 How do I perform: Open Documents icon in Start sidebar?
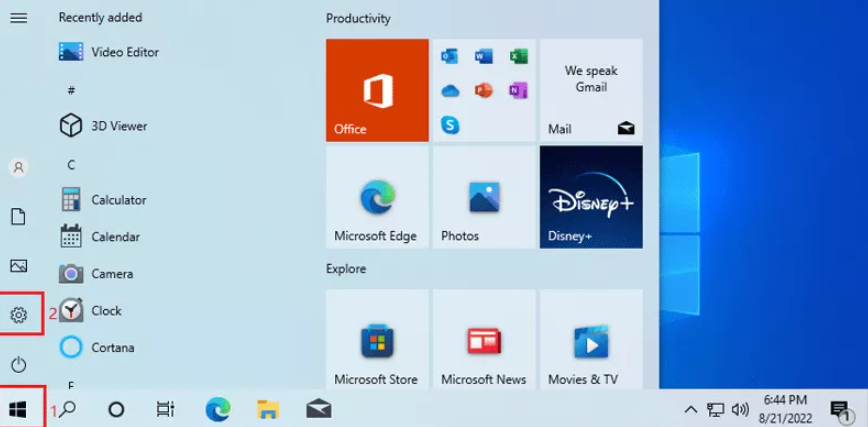18,217
